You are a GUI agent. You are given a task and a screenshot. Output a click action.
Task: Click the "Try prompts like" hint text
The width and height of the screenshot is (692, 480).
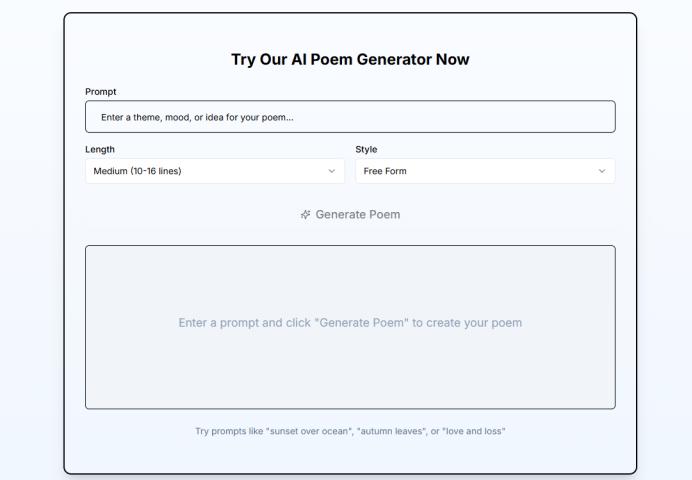coord(229,431)
